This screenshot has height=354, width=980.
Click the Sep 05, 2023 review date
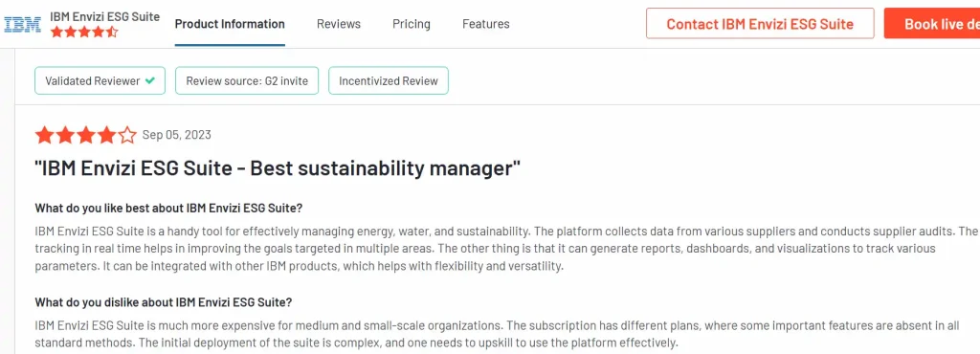177,135
